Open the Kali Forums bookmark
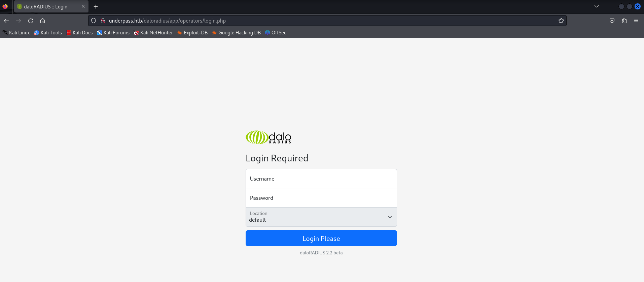The height and width of the screenshot is (282, 644). coord(113,33)
